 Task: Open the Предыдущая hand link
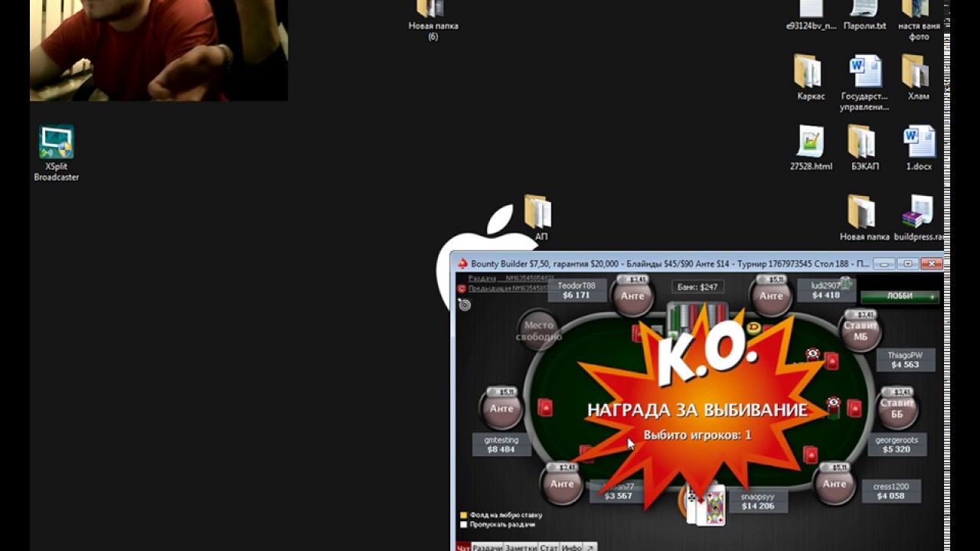[508, 289]
